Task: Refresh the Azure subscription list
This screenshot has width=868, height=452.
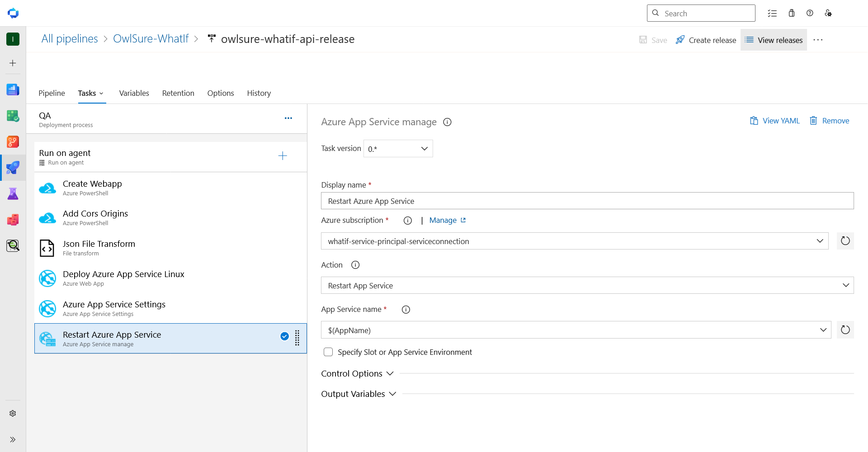Action: [x=845, y=241]
